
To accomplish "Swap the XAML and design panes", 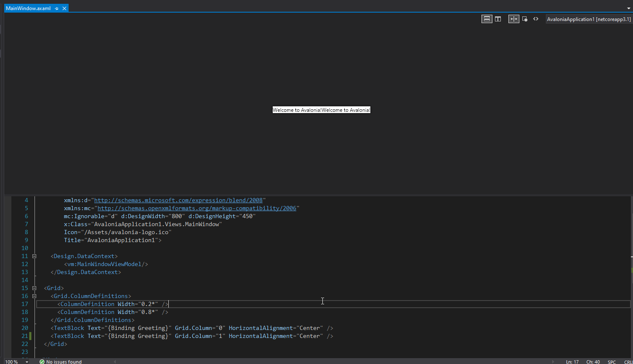I will [513, 18].
